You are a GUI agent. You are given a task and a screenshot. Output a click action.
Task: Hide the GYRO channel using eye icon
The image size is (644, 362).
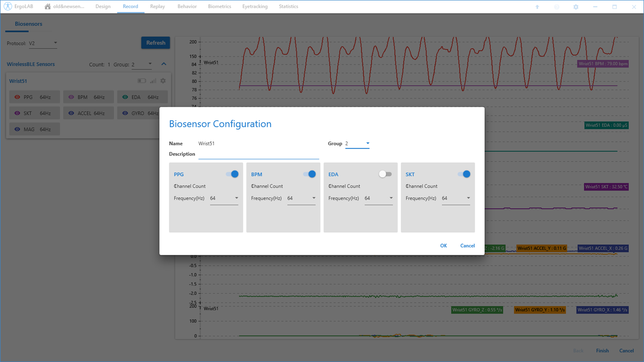pyautogui.click(x=125, y=113)
